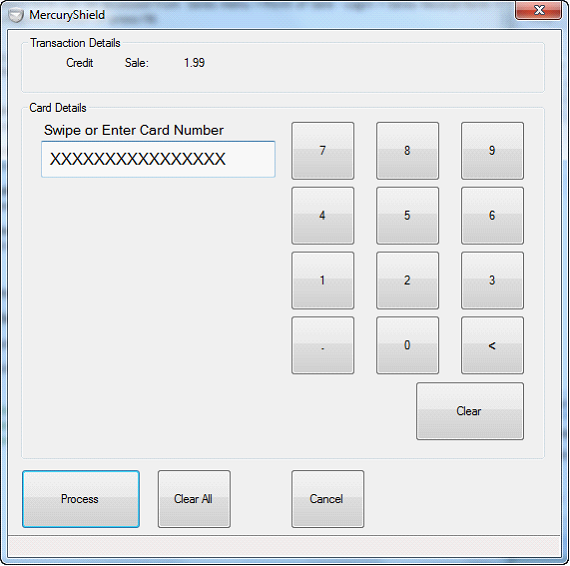Tap keypad digit 2
Image resolution: width=570 pixels, height=566 pixels.
pyautogui.click(x=407, y=280)
